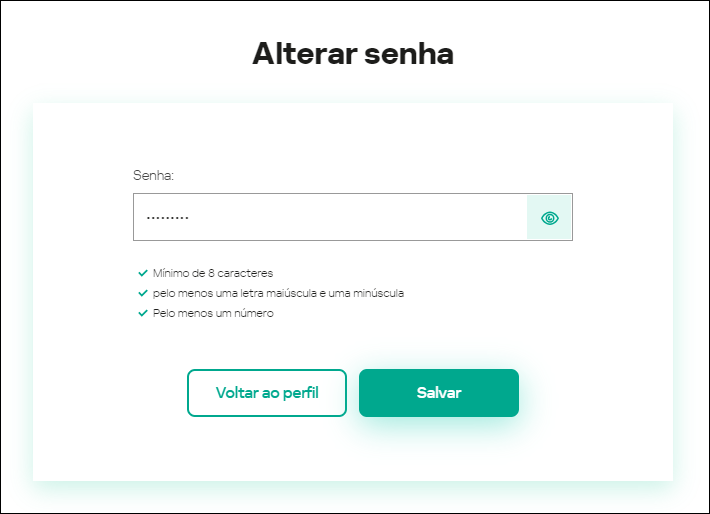Show the password using the eye icon
The height and width of the screenshot is (514, 710).
[549, 218]
